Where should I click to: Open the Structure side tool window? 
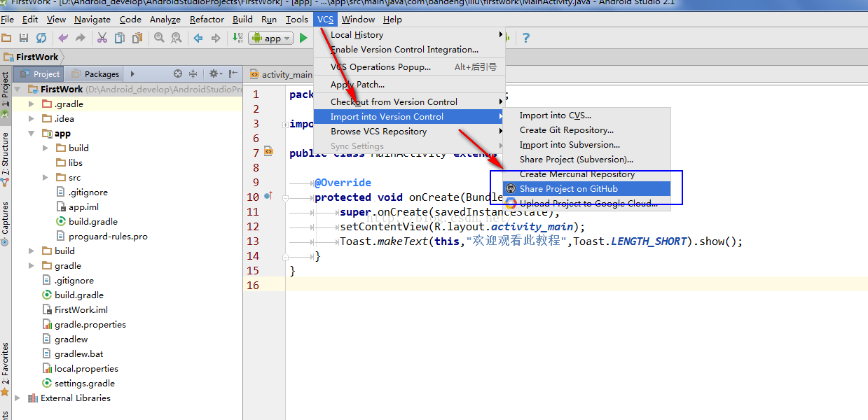6,154
